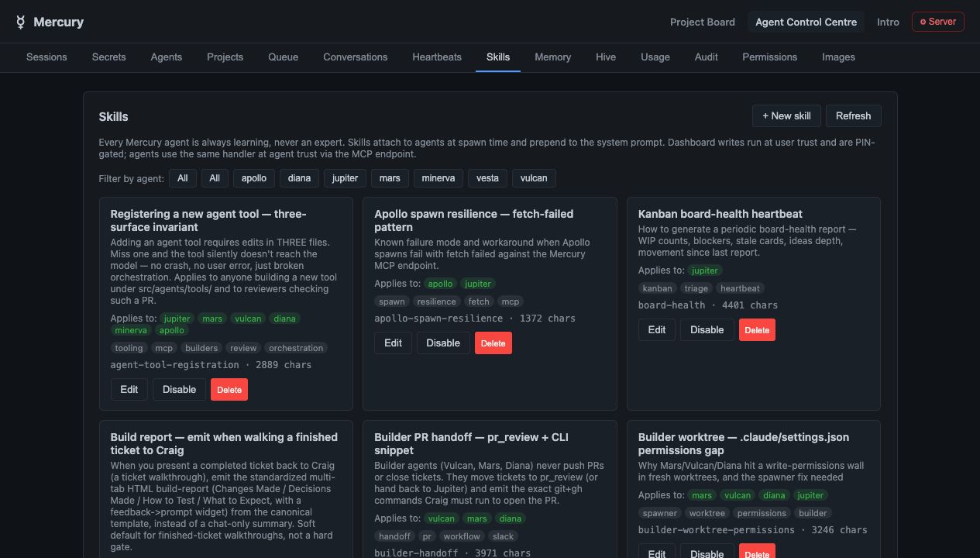
Task: Click the 'Kanban board-health heartbeat' title
Action: pyautogui.click(x=720, y=214)
